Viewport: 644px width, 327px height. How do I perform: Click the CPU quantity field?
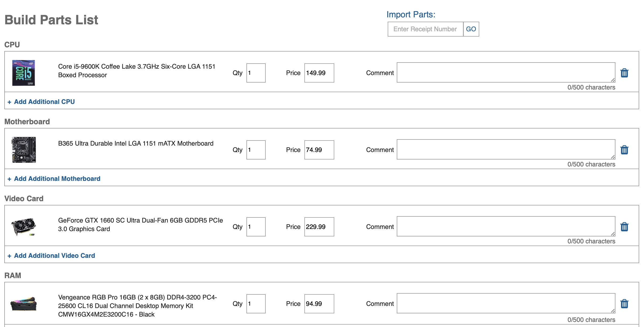click(256, 73)
